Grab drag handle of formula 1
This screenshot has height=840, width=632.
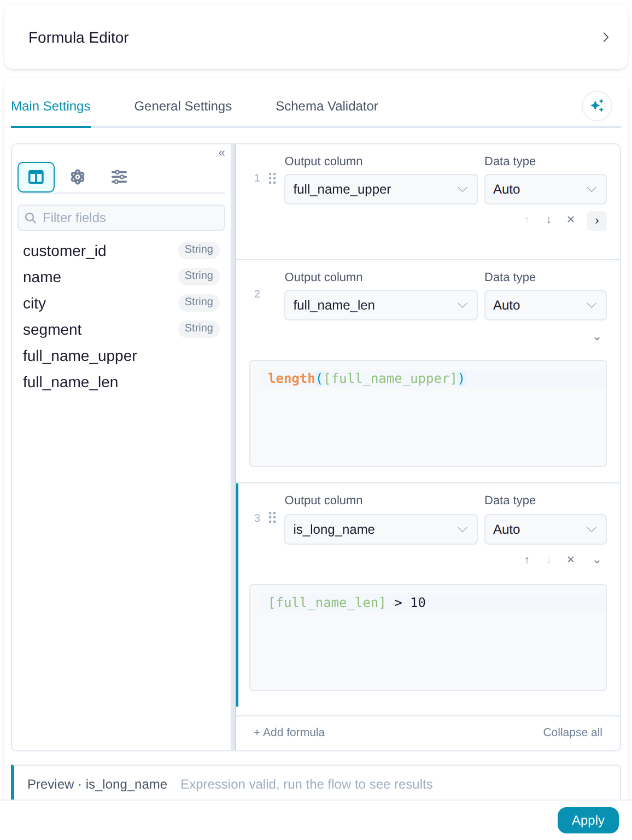(x=272, y=178)
